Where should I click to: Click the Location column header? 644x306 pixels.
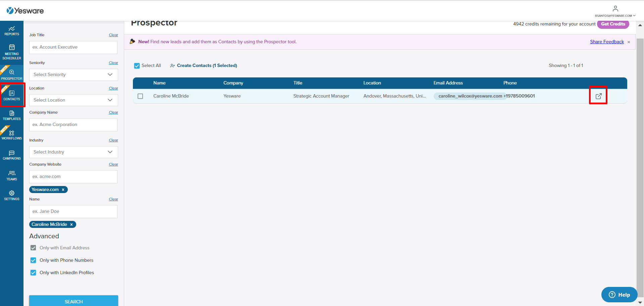tap(372, 83)
